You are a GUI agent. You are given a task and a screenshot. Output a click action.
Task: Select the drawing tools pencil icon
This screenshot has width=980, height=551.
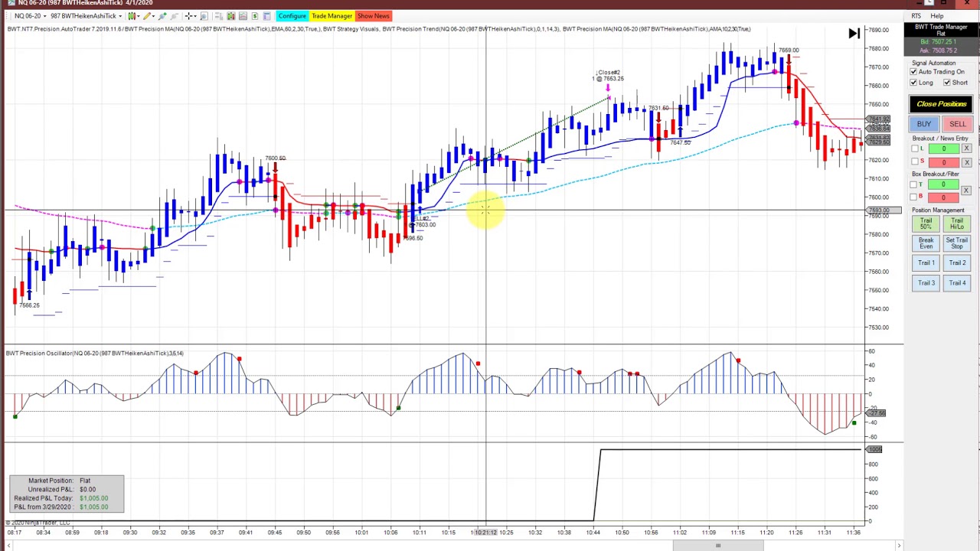147,16
